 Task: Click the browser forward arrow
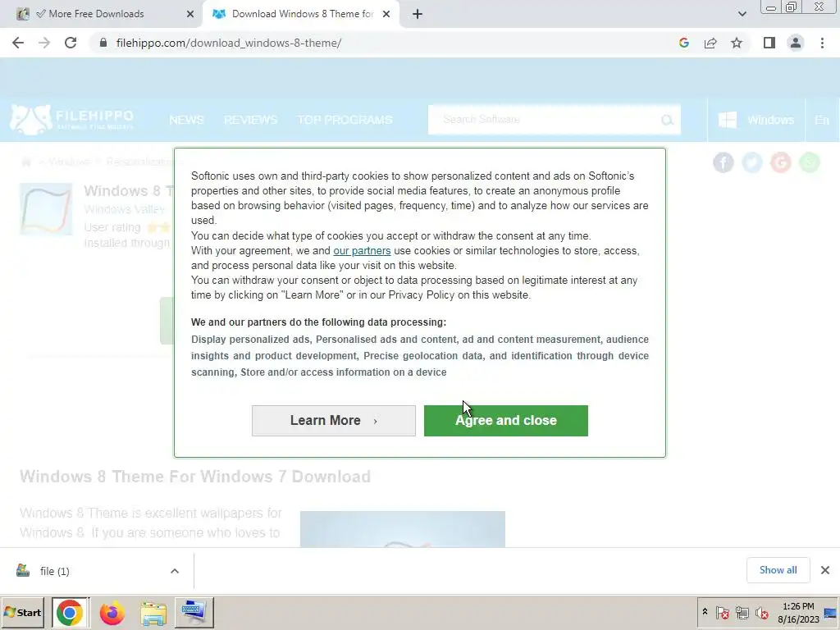[x=44, y=43]
